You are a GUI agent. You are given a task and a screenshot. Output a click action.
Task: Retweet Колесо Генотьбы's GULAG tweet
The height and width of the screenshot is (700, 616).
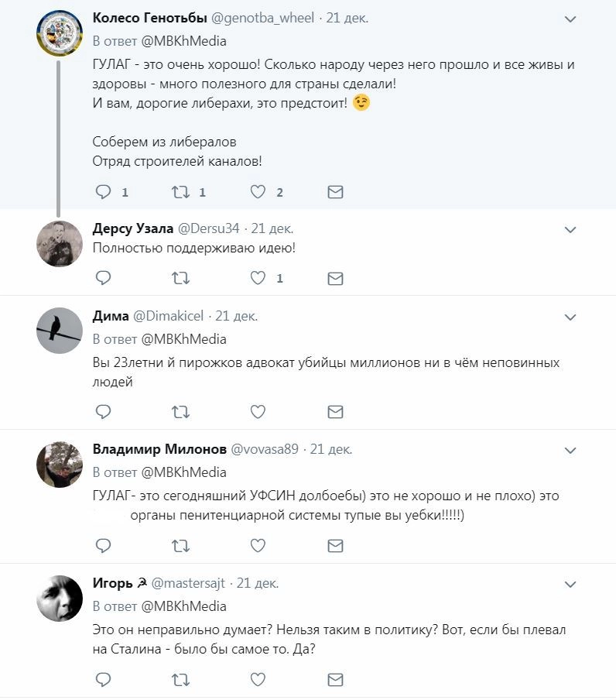tap(180, 192)
